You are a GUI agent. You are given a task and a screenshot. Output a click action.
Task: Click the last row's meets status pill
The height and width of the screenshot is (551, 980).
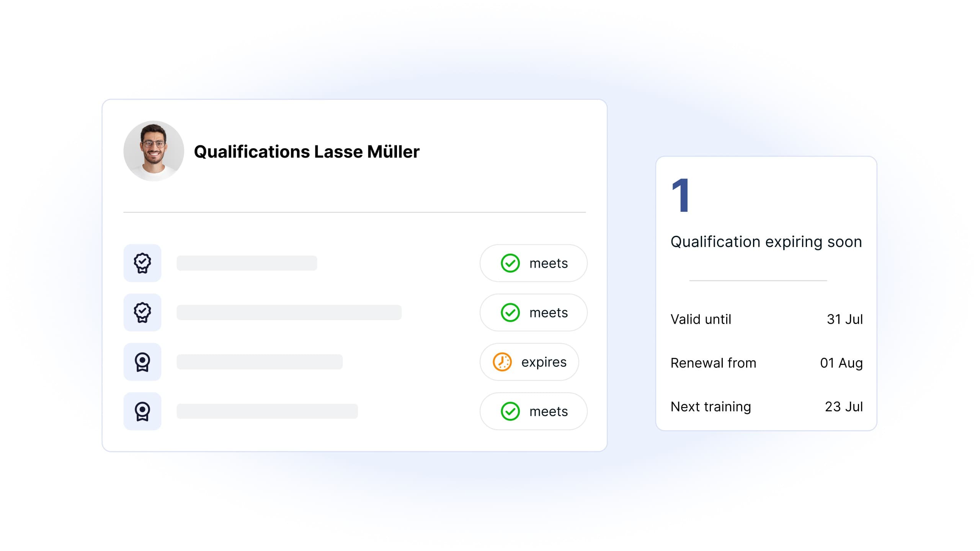[x=533, y=411]
